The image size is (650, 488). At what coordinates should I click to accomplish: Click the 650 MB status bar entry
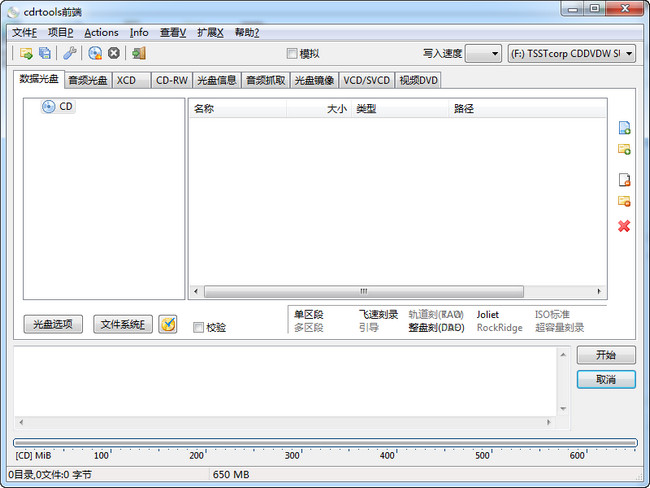(231, 474)
